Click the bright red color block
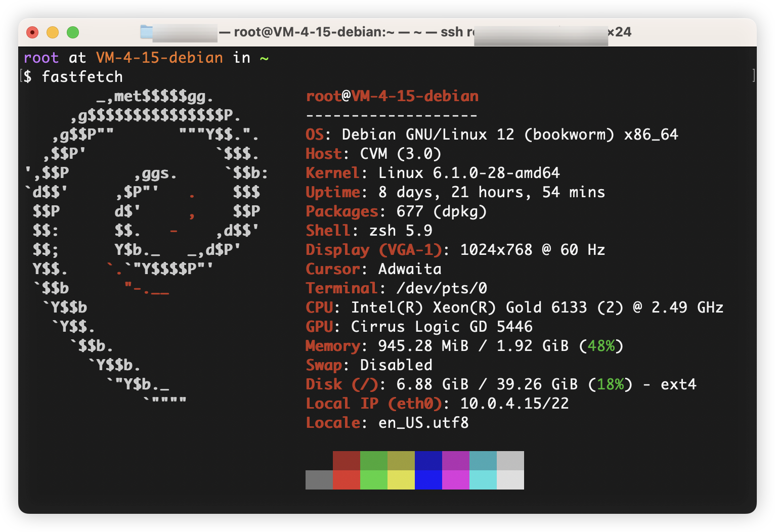The height and width of the screenshot is (532, 775). tap(346, 480)
